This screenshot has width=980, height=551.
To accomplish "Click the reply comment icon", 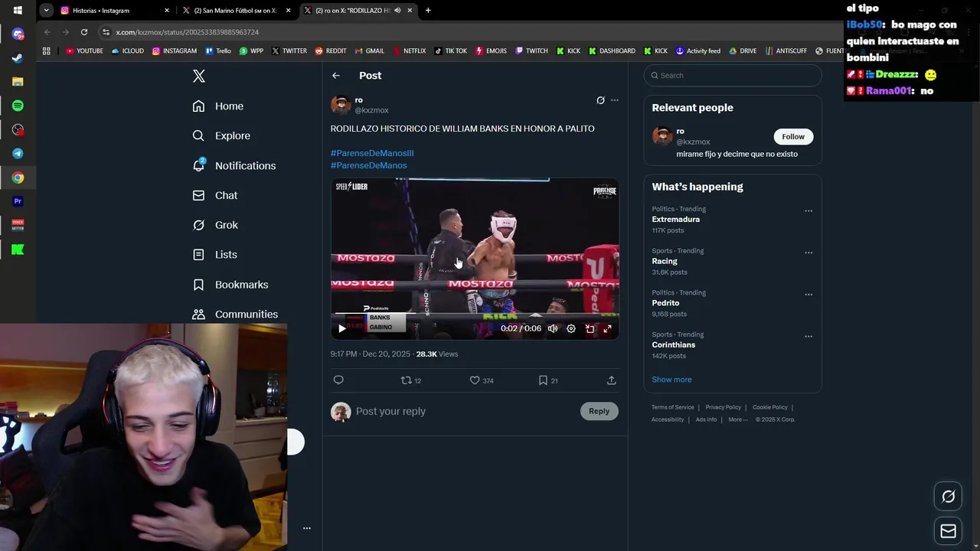I will [338, 380].
